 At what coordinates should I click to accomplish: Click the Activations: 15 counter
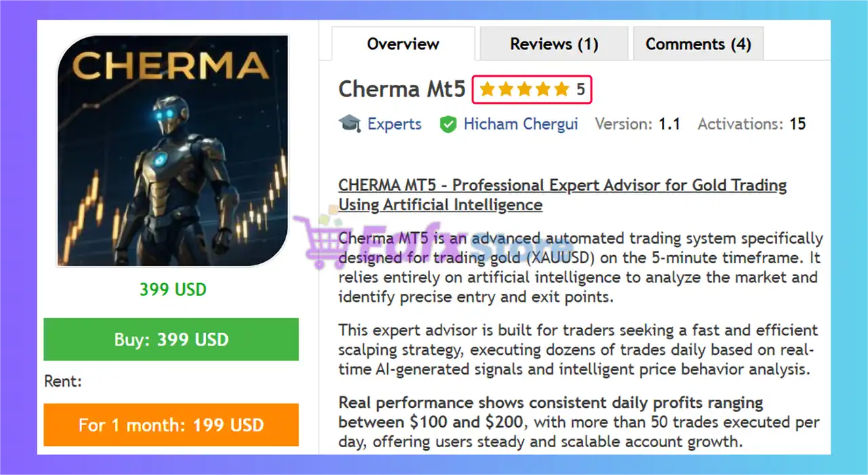tap(752, 124)
